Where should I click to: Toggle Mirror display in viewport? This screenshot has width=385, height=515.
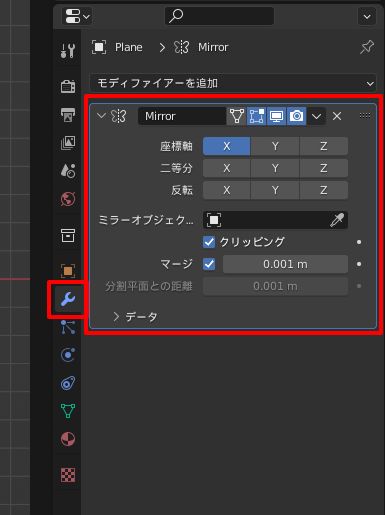(x=276, y=116)
